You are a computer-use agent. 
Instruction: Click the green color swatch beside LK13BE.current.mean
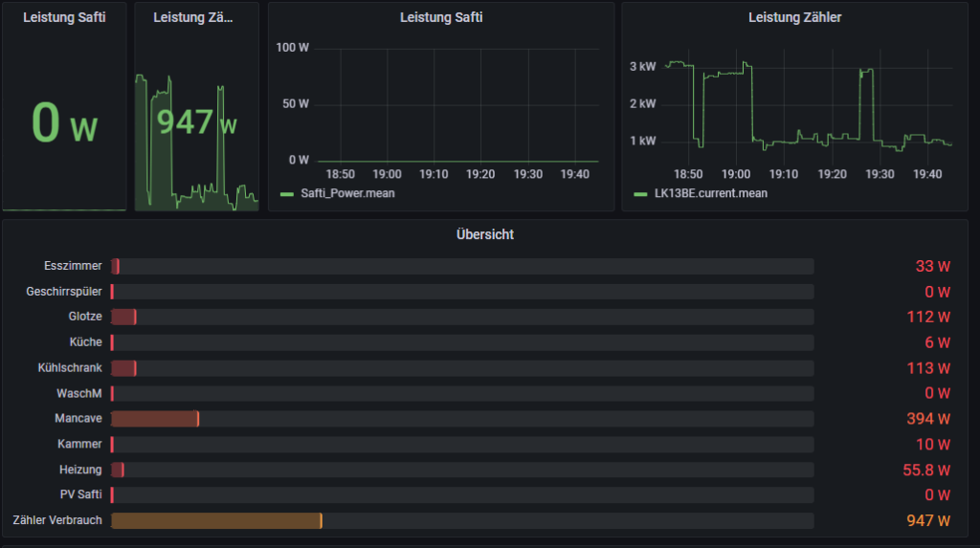pyautogui.click(x=640, y=194)
